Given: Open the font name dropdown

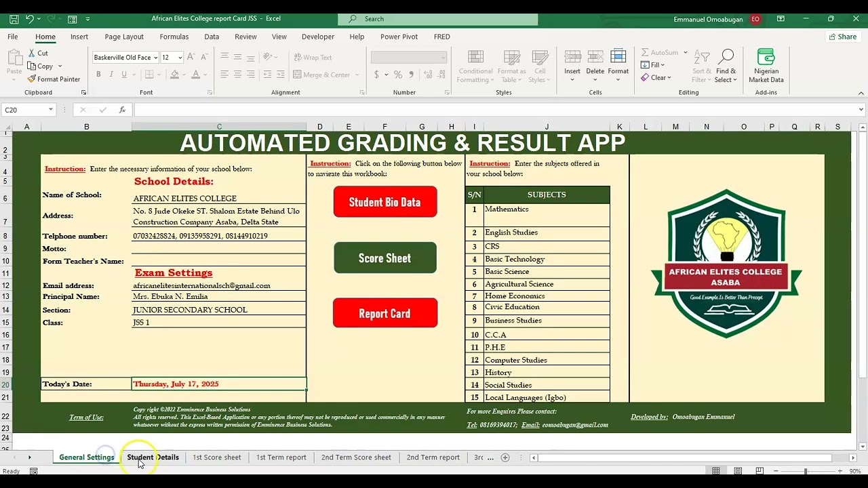Looking at the screenshot, I should tap(155, 58).
